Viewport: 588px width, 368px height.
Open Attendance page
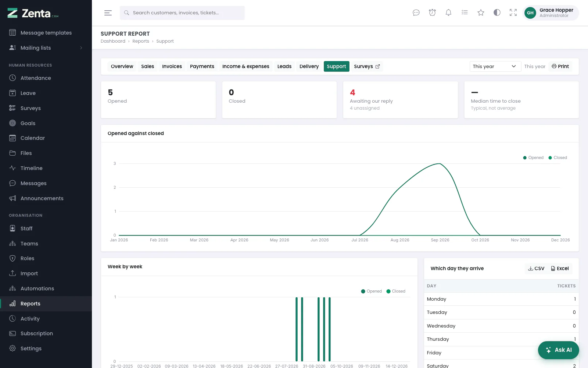click(46, 78)
